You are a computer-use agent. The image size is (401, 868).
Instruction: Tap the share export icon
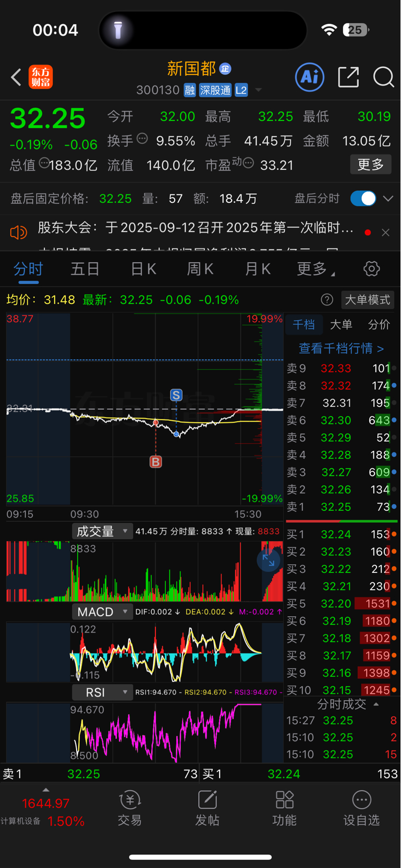pos(348,77)
